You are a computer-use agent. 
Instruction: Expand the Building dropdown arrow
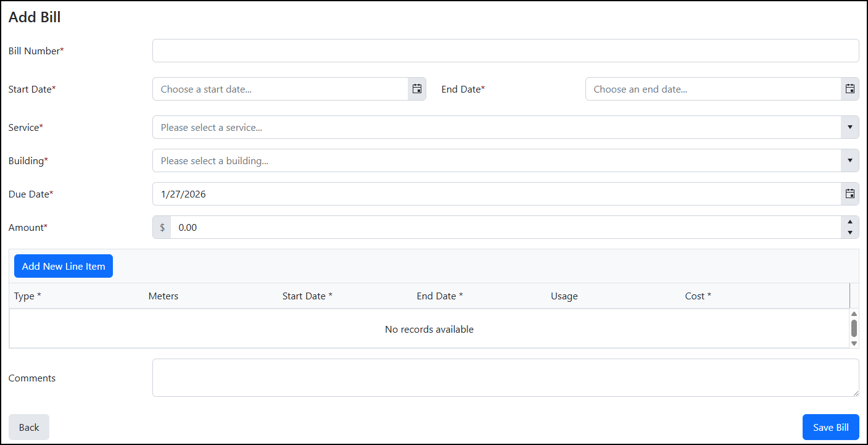pos(849,160)
